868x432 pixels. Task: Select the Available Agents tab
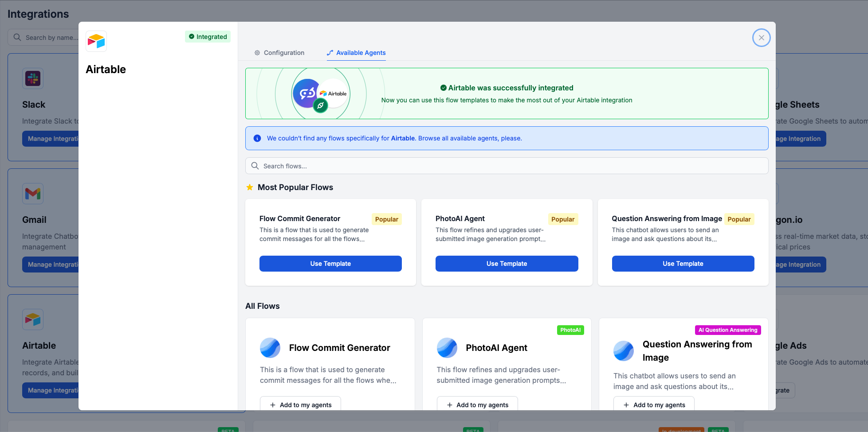coord(356,53)
